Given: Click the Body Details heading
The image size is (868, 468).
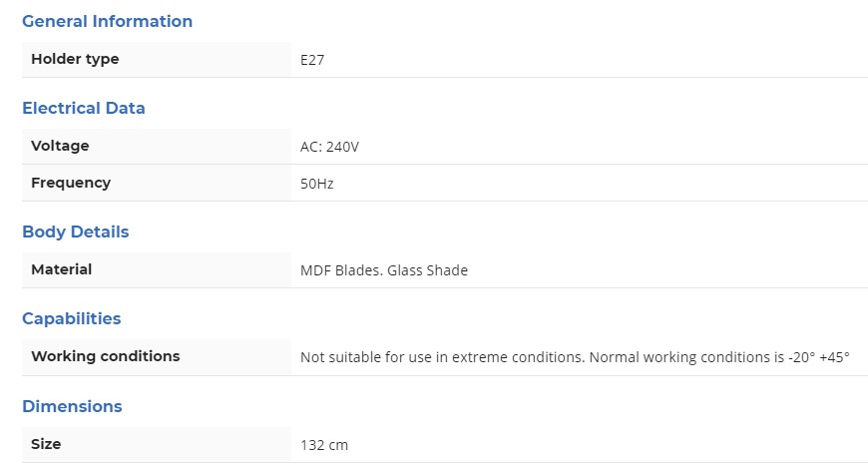Looking at the screenshot, I should (x=76, y=232).
